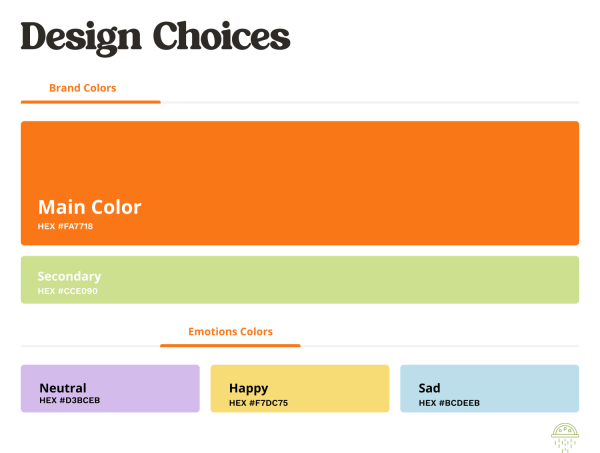Viewport: 600px width, 453px height.
Task: Click the Main Color title text
Action: tap(90, 207)
